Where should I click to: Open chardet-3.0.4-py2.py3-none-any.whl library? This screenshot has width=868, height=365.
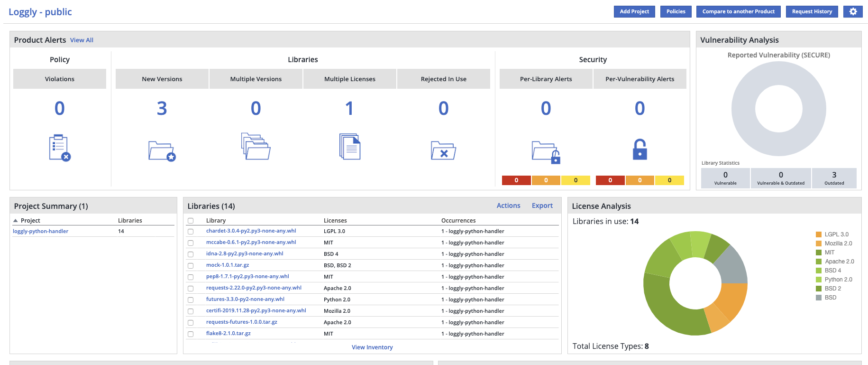251,231
